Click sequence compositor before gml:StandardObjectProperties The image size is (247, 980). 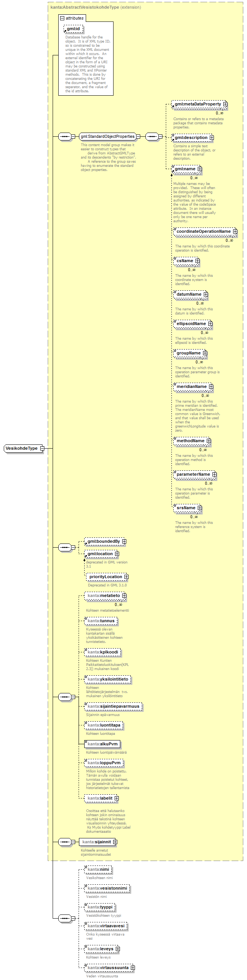65,136
